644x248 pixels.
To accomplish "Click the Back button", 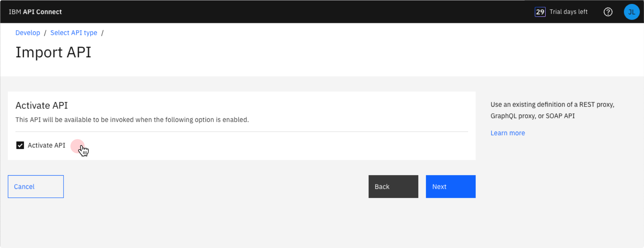I will tap(393, 187).
